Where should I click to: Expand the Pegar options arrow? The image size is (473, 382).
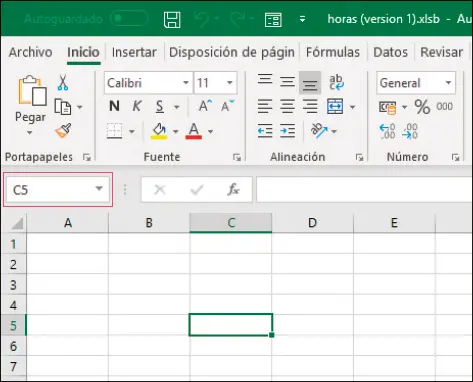(30, 133)
